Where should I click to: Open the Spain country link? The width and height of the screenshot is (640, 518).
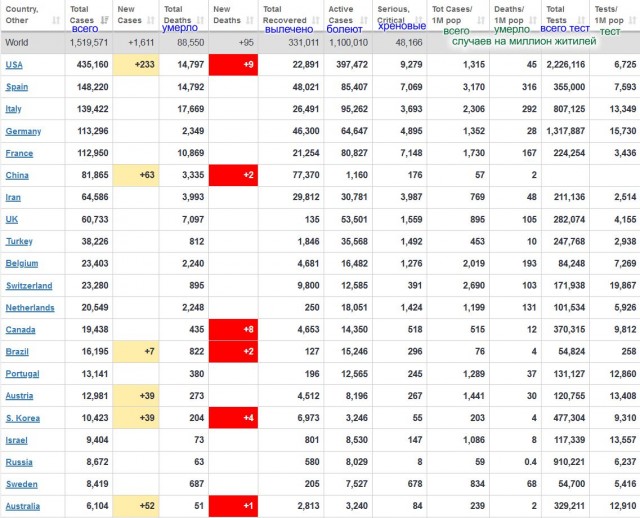click(17, 87)
